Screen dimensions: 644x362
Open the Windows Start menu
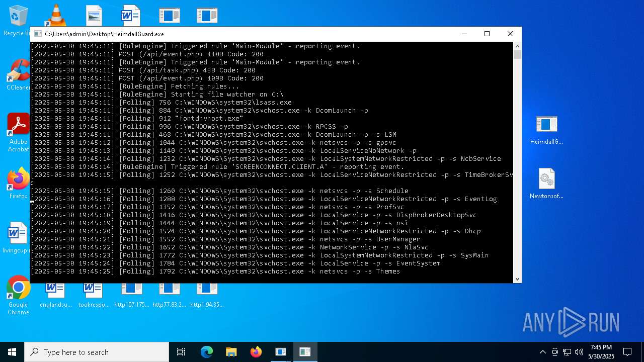tap(12, 352)
